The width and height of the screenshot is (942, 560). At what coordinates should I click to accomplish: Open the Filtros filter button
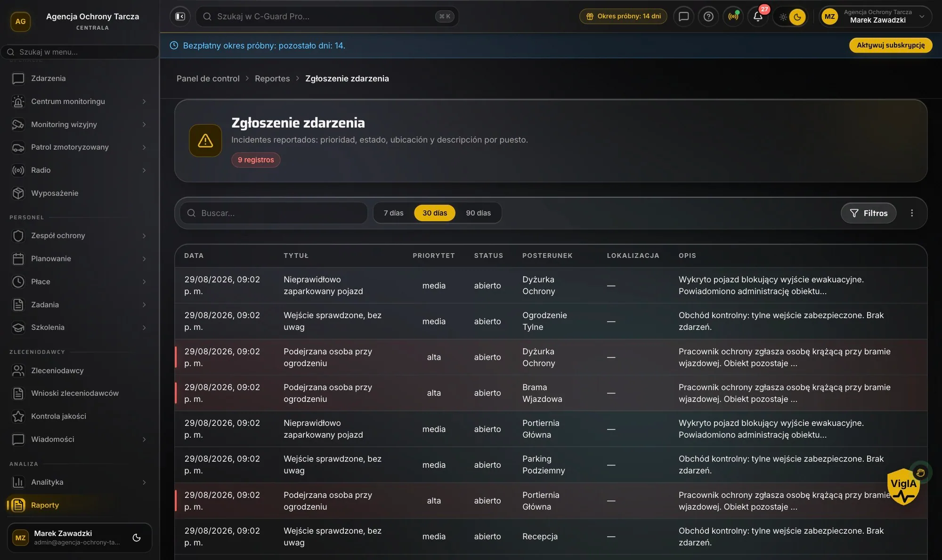click(869, 213)
